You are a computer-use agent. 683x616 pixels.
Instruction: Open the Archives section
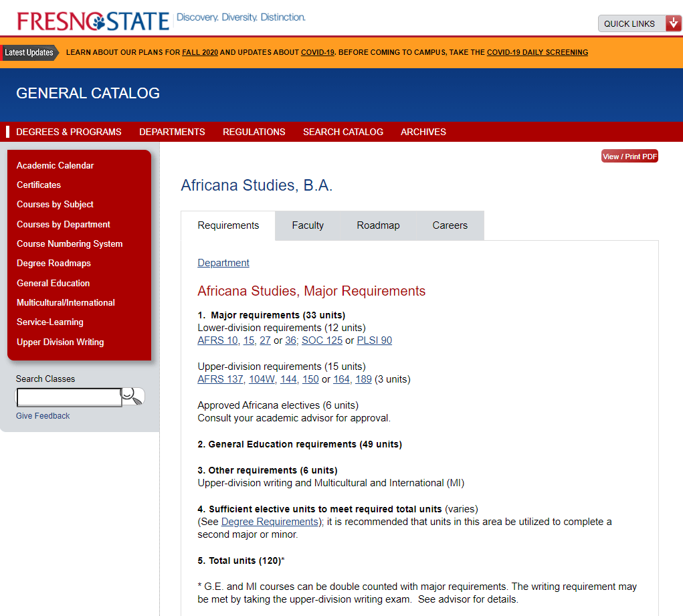pos(423,132)
